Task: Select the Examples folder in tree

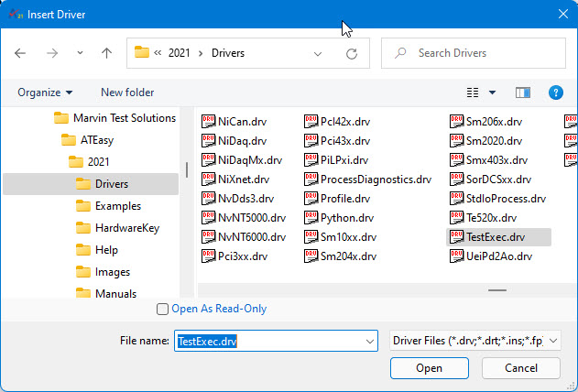Action: pos(117,206)
